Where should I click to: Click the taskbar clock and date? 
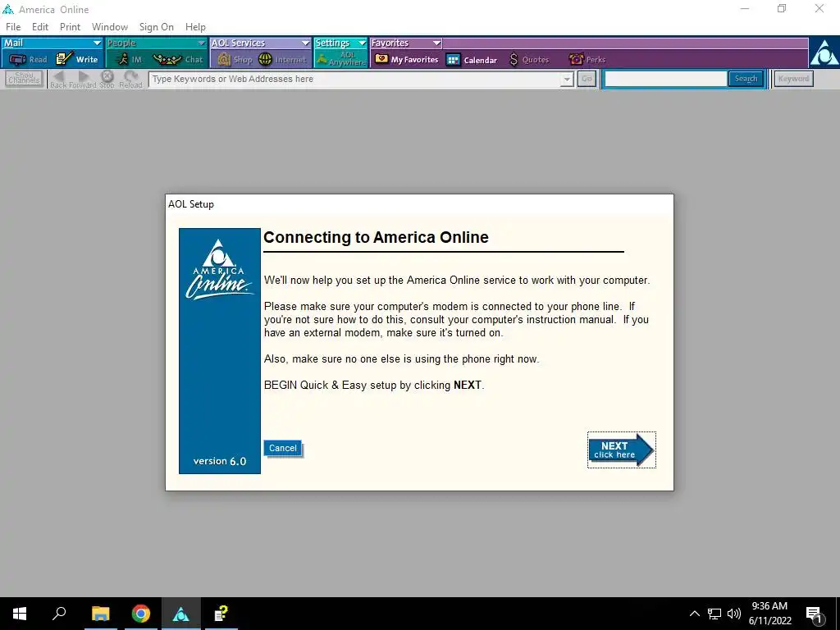click(x=769, y=614)
